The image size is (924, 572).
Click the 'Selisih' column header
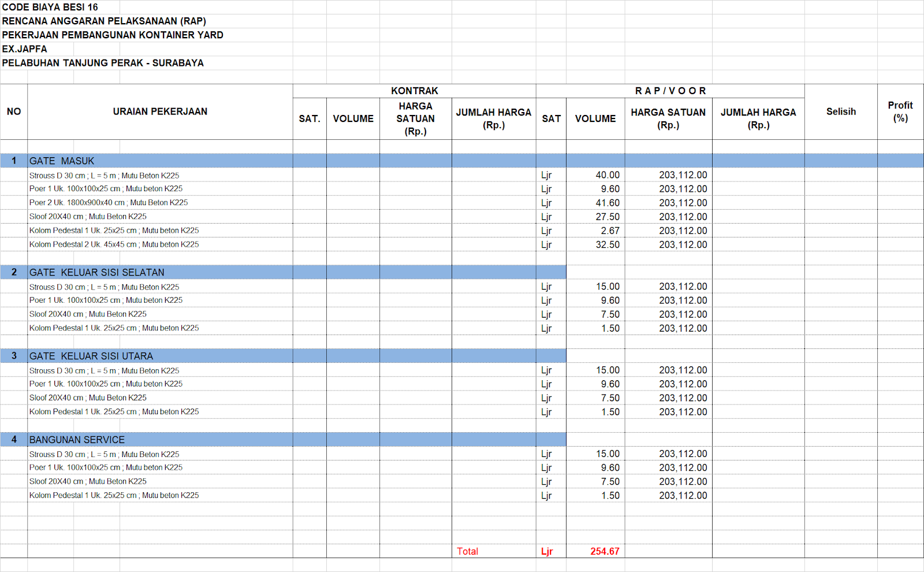(x=841, y=112)
